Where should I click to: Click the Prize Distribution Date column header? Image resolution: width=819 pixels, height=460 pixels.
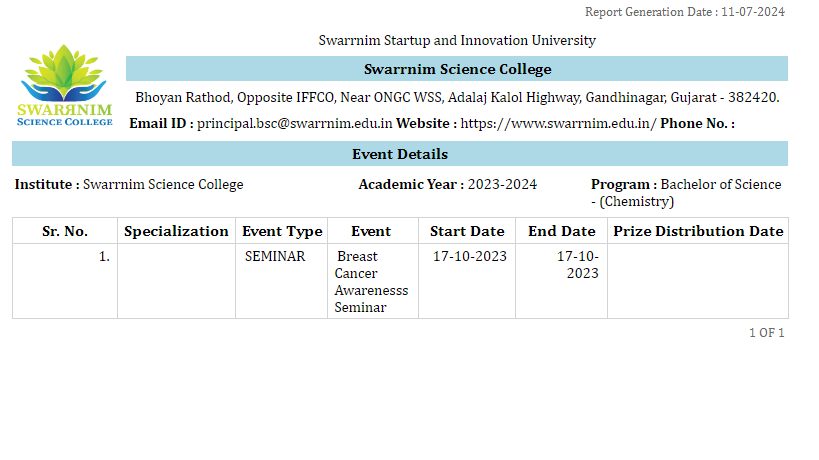click(x=698, y=231)
